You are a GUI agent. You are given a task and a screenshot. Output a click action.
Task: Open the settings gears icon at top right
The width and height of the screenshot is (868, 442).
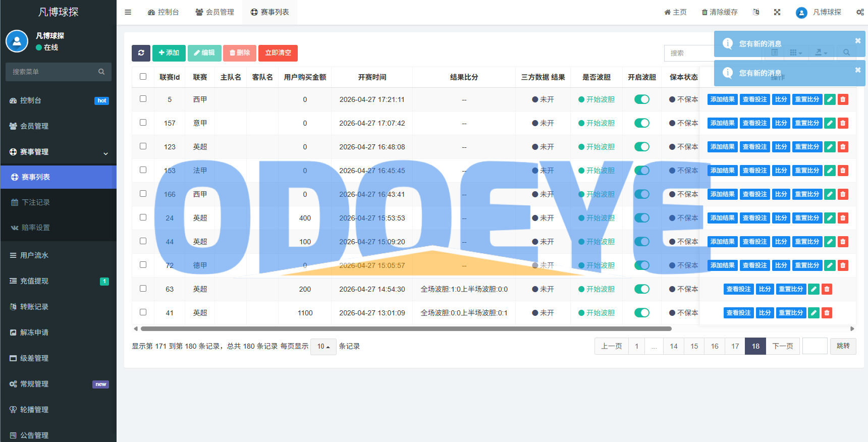coord(860,12)
